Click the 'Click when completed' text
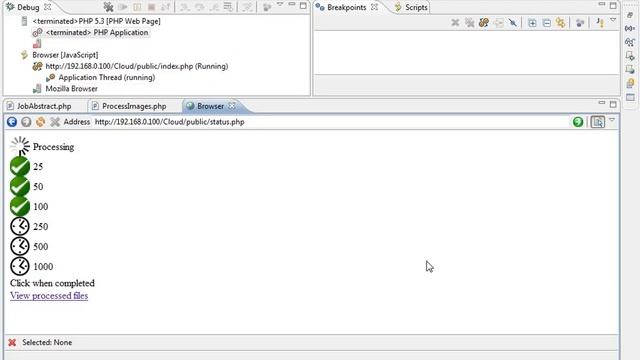The width and height of the screenshot is (640, 360). click(x=52, y=283)
